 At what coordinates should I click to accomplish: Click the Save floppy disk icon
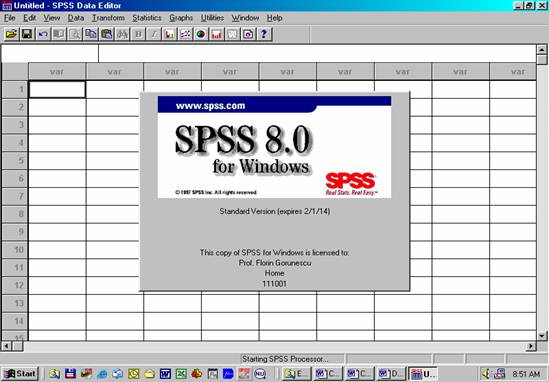(x=27, y=34)
